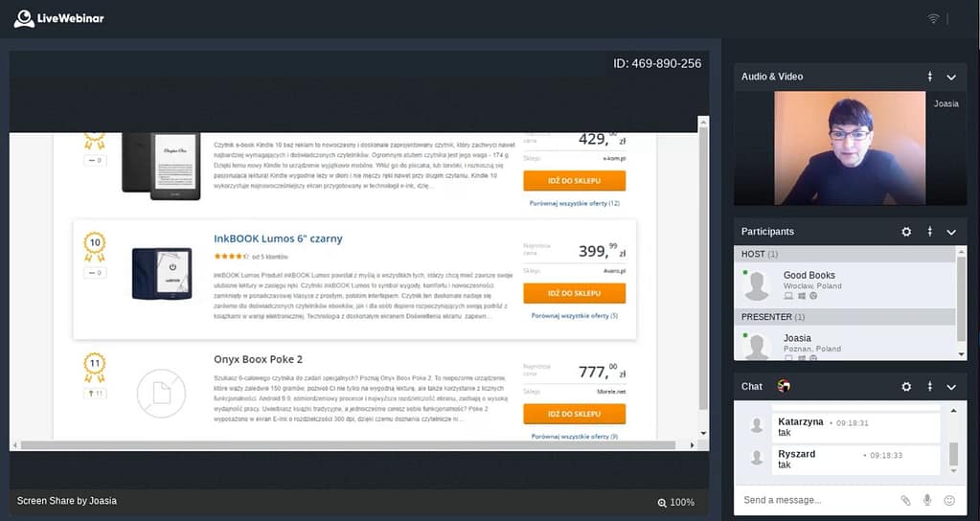The height and width of the screenshot is (521, 980).
Task: Click Joasia's webcam video feed
Action: coord(850,148)
